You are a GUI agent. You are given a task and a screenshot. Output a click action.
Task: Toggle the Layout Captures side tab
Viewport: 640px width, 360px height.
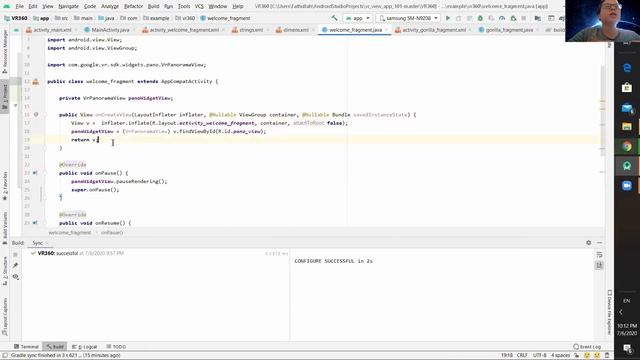(5, 317)
